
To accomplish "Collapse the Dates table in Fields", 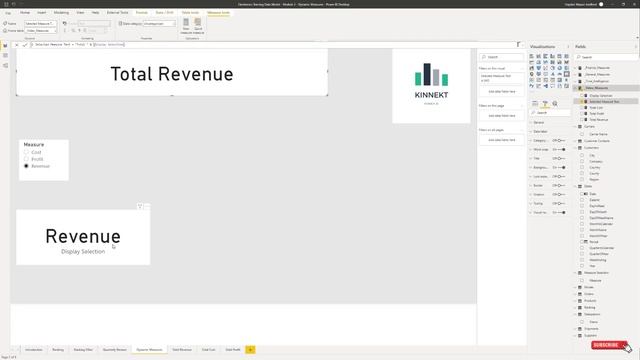I will [x=576, y=186].
